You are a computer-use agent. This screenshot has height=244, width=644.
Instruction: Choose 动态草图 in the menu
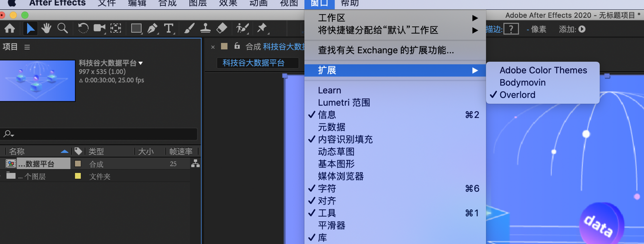pyautogui.click(x=394, y=152)
